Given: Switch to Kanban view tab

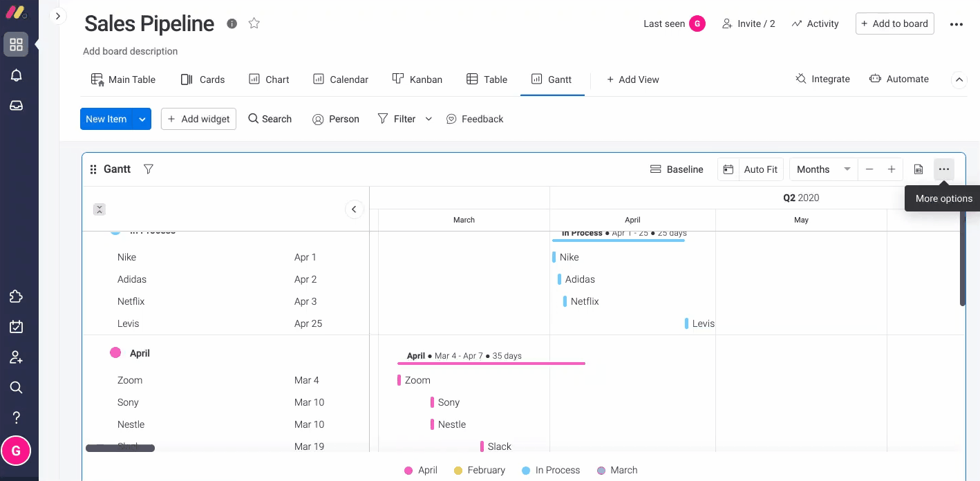Looking at the screenshot, I should coord(417,79).
